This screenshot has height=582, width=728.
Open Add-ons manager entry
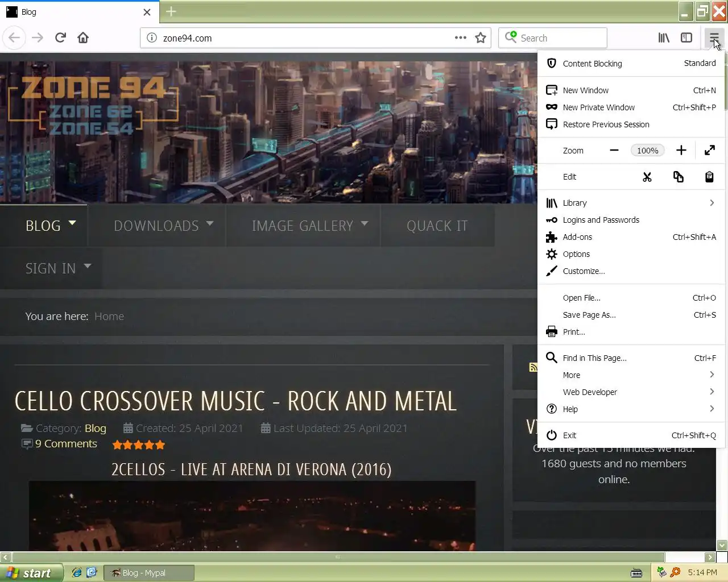tap(631, 237)
